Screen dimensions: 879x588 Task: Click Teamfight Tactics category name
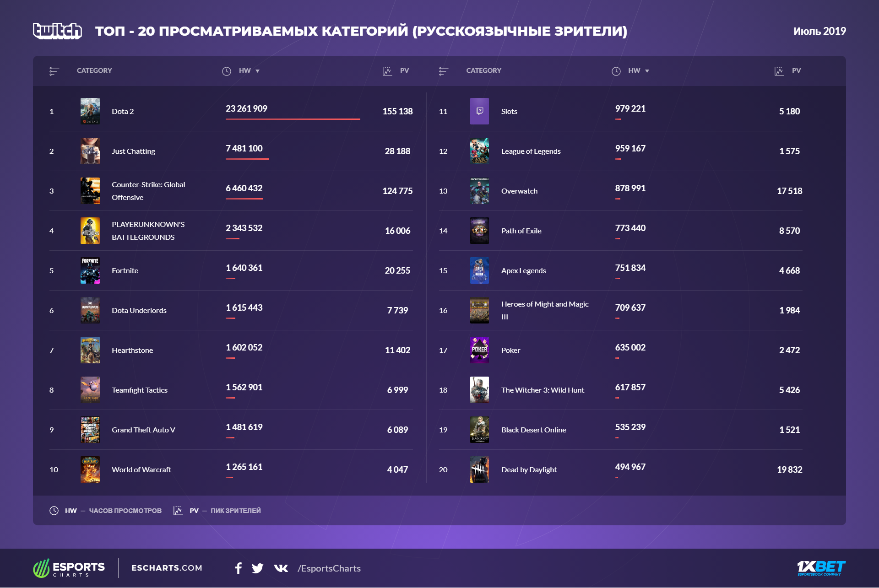140,390
